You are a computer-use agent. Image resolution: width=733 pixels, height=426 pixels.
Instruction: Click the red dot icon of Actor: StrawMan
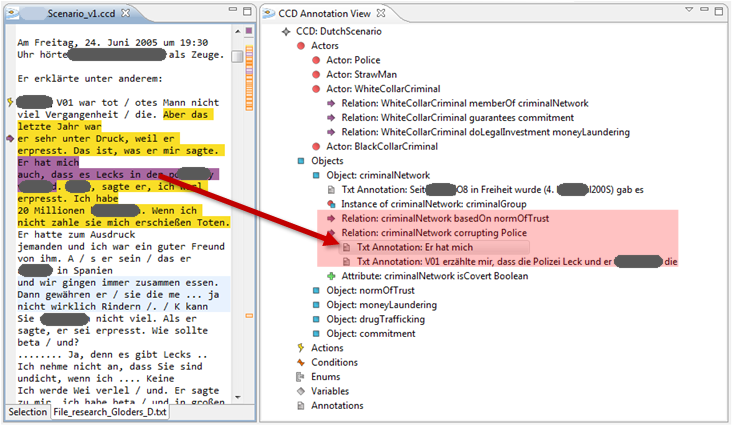[x=316, y=75]
